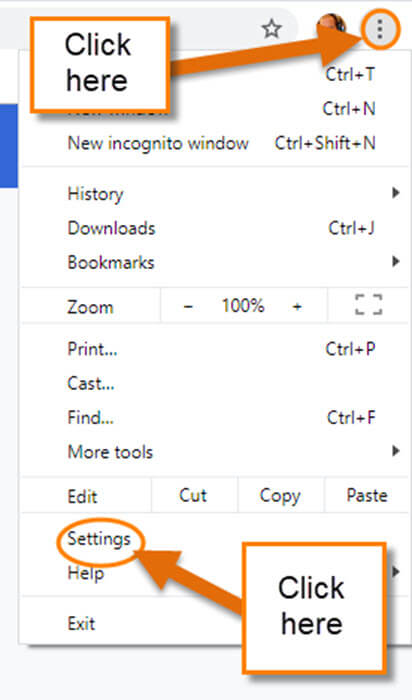
Task: Expand the More tools submenu arrow
Action: click(x=395, y=451)
